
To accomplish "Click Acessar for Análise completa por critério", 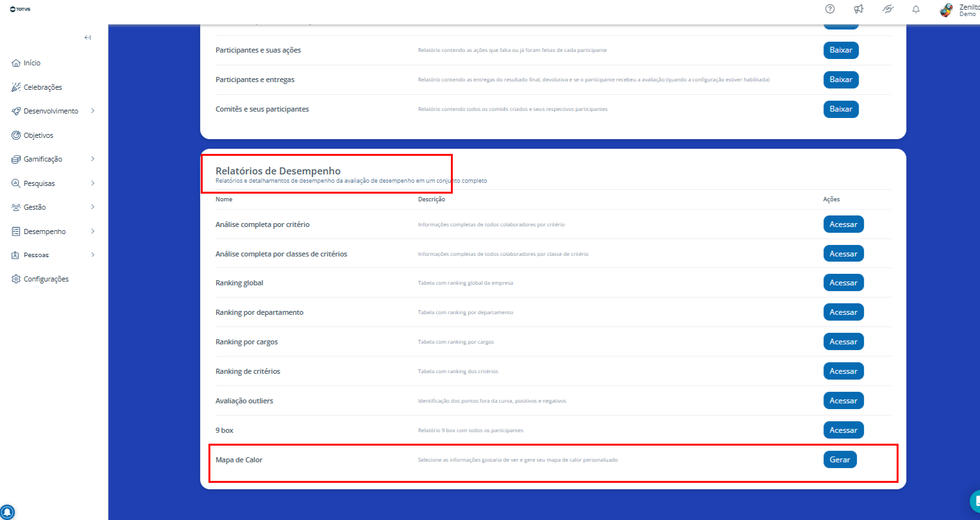I will click(843, 224).
